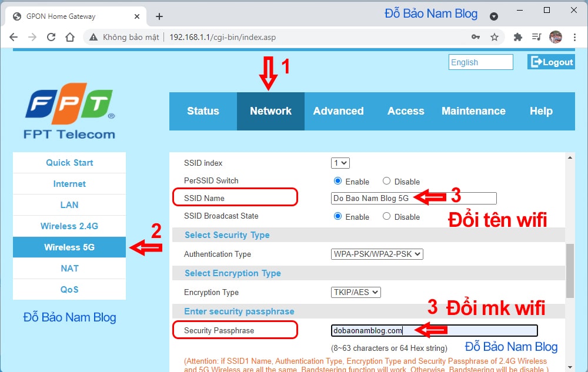
Task: Expand the SSID index dropdown
Action: 340,163
